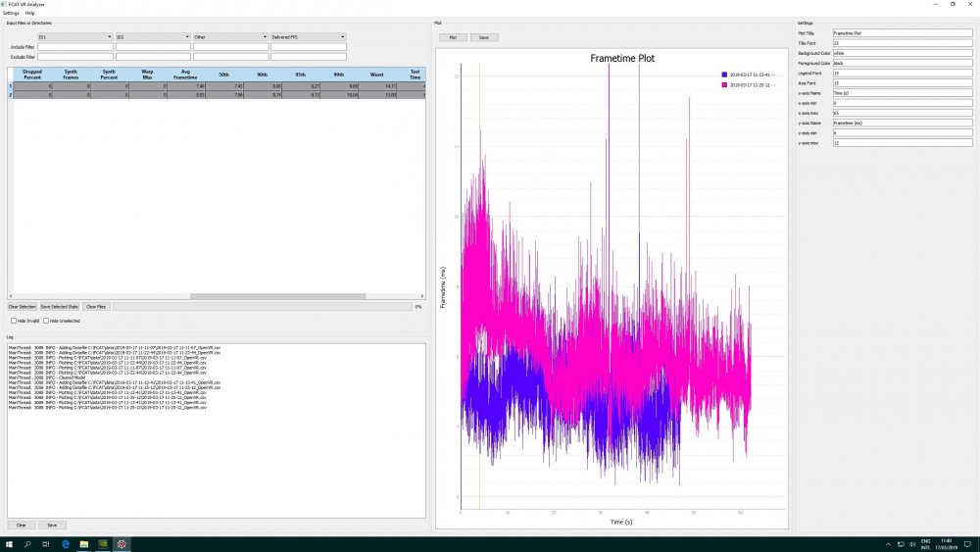The image size is (980, 552).
Task: Open the NVIDIA app in the taskbar
Action: (x=103, y=543)
